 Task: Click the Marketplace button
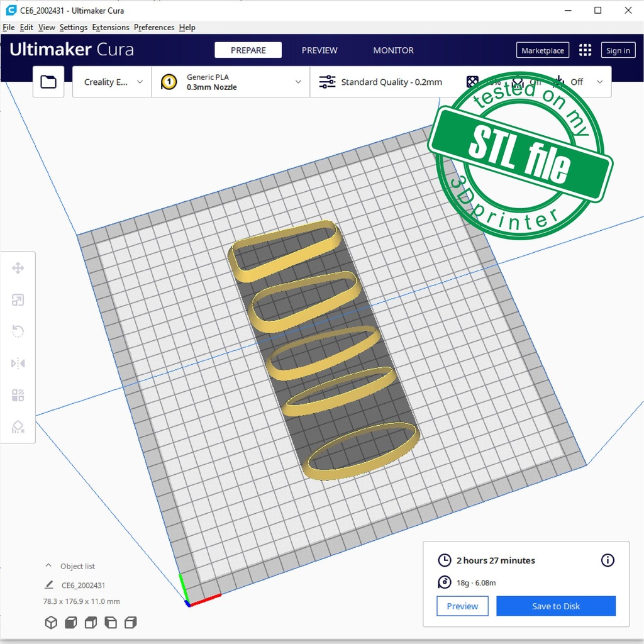[542, 51]
